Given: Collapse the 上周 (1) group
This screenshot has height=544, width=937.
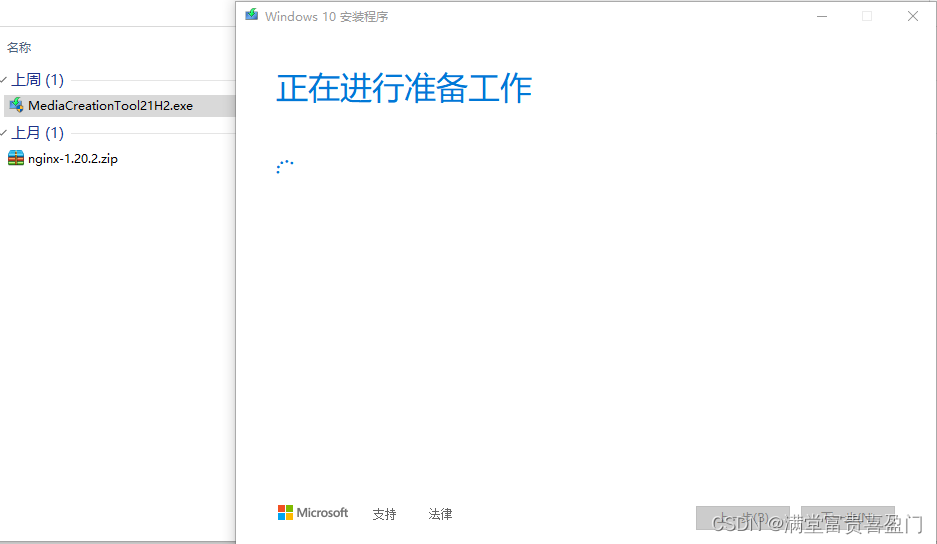Looking at the screenshot, I should (4, 80).
